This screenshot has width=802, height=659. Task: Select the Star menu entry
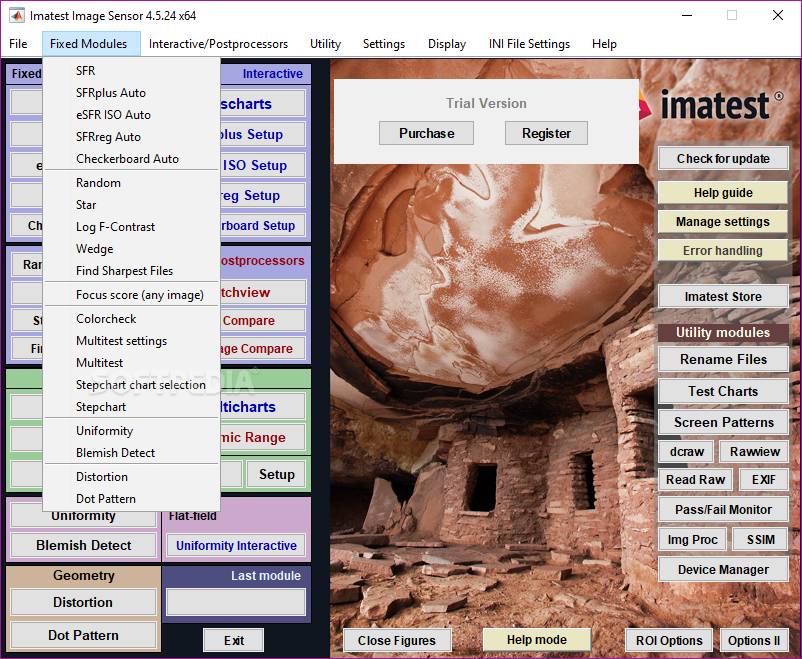[x=132, y=205]
